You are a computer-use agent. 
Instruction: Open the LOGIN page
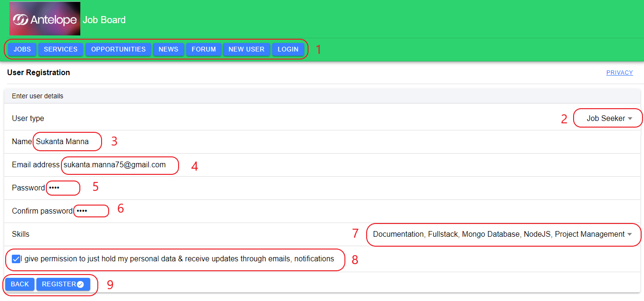point(288,49)
